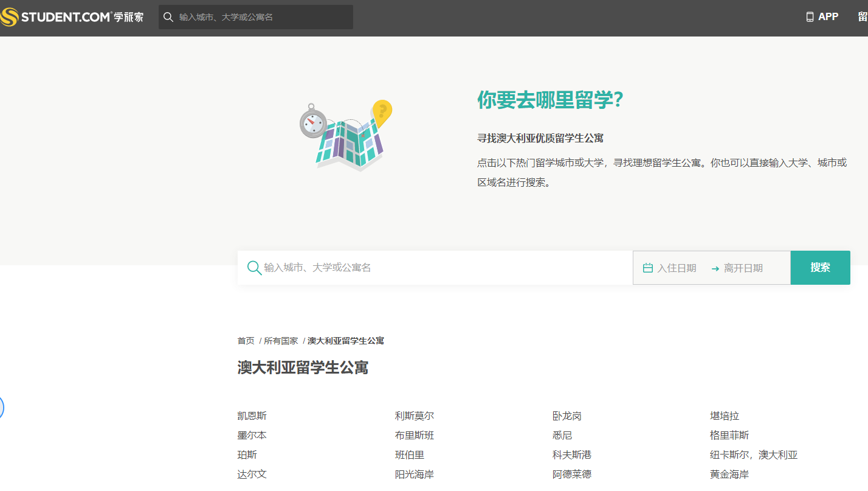The height and width of the screenshot is (491, 868).
Task: Open the 离开日期 date picker
Action: [x=743, y=268]
